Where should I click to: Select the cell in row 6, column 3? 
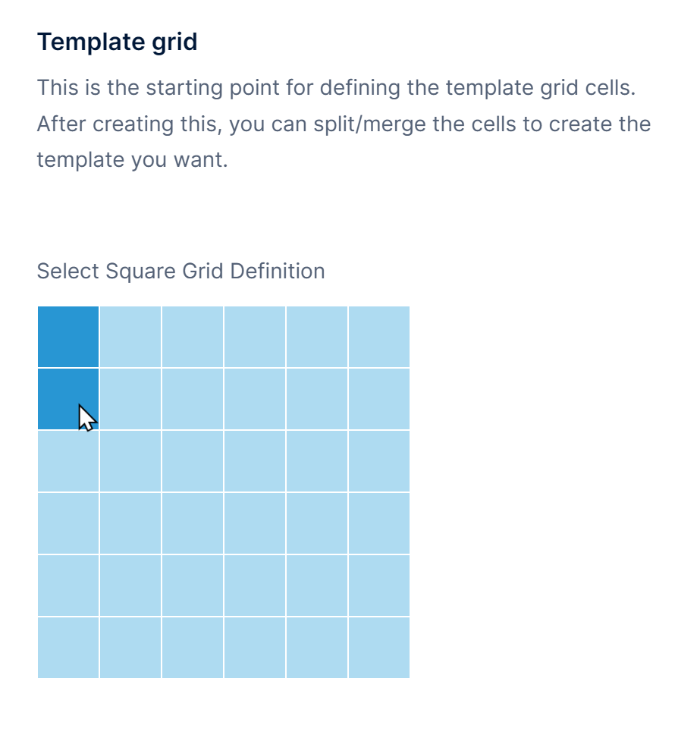[193, 646]
